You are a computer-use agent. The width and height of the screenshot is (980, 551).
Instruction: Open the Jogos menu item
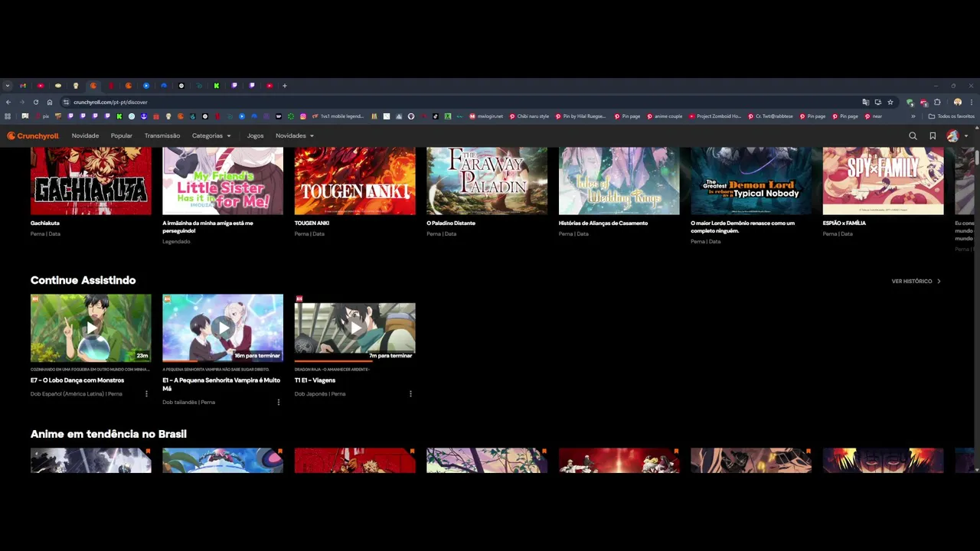pyautogui.click(x=256, y=135)
